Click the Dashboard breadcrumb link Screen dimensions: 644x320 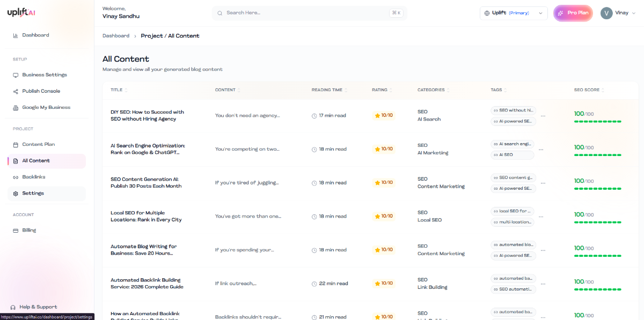tap(116, 36)
